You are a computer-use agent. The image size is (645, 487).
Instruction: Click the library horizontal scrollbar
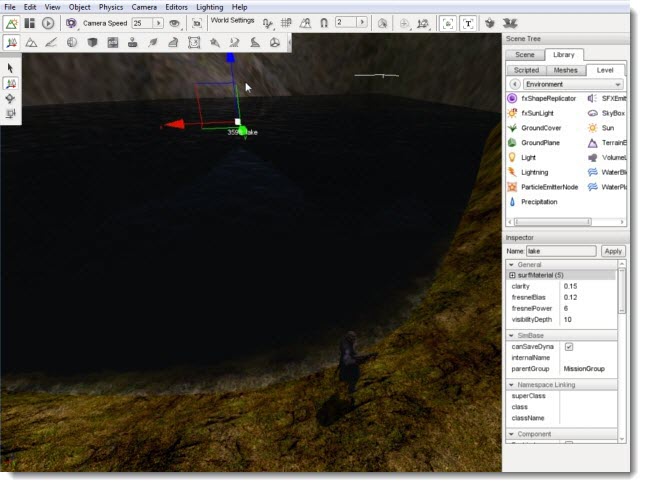[x=552, y=222]
